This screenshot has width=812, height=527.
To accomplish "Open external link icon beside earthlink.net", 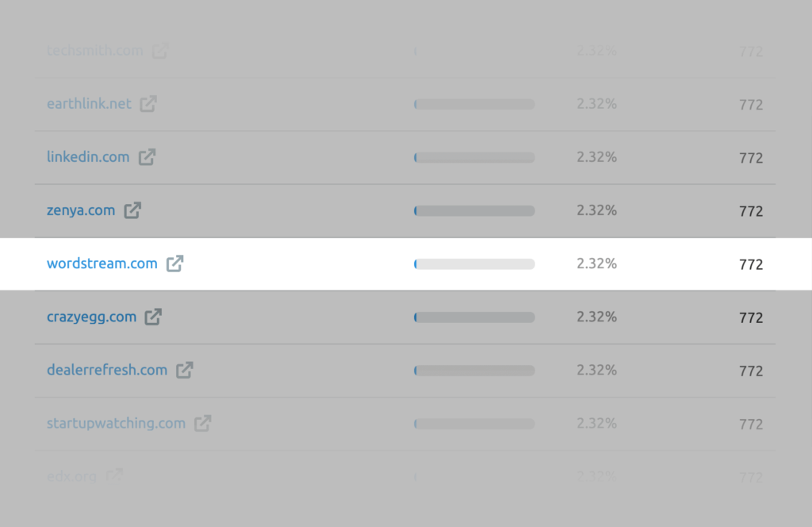I will tap(148, 104).
